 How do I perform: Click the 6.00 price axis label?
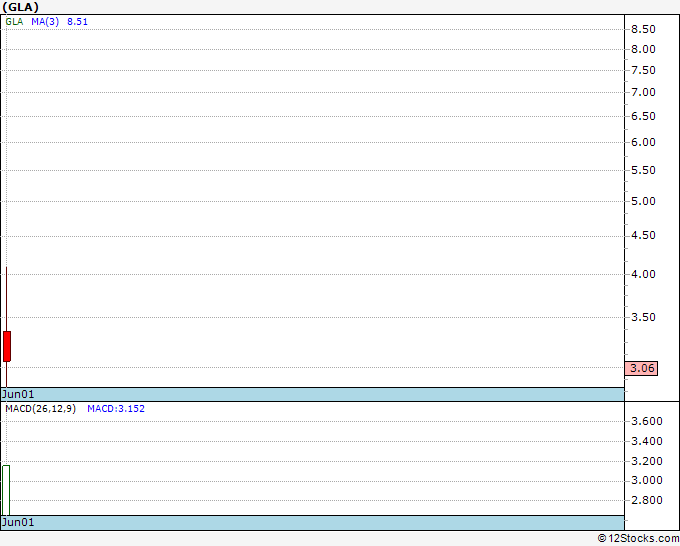point(643,142)
